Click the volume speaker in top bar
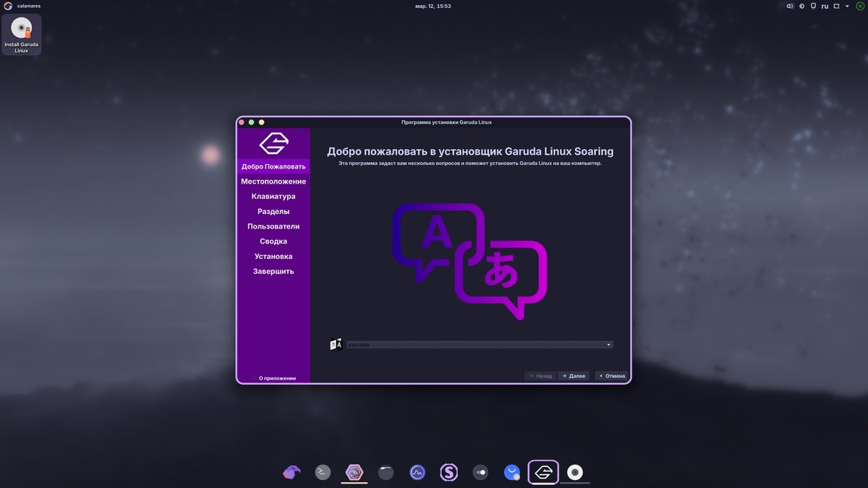This screenshot has height=488, width=868. point(790,6)
